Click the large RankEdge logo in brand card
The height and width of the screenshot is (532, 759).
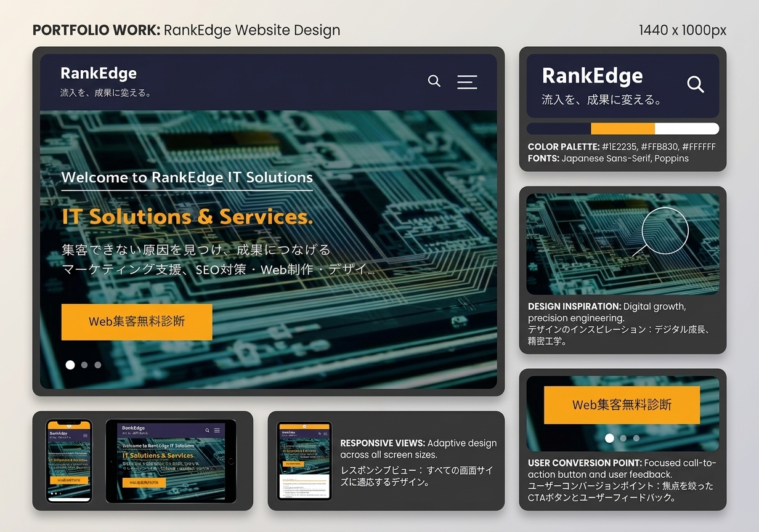click(592, 76)
